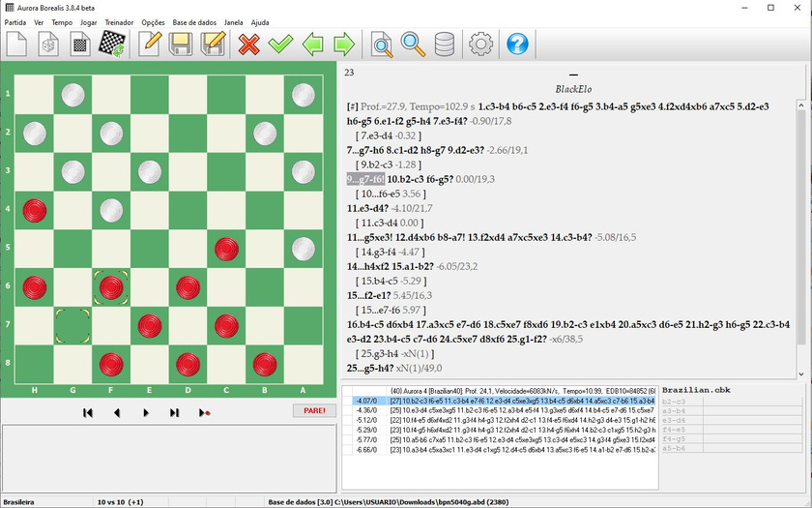The height and width of the screenshot is (508, 812).
Task: Step forward one move
Action: [x=146, y=412]
